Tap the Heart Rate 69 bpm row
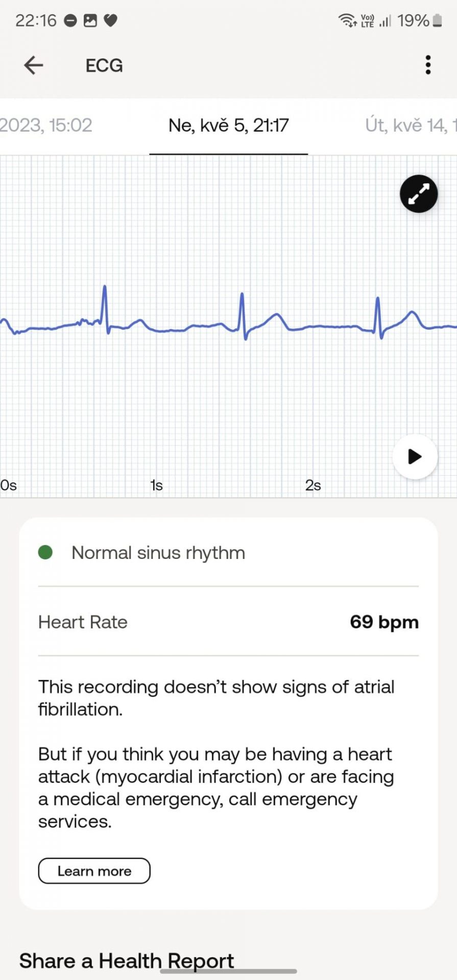457x980 pixels. (x=228, y=622)
